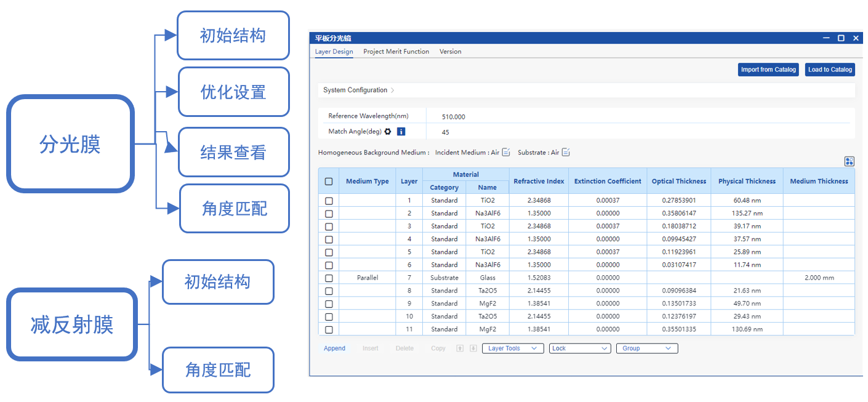Toggle the select-all checkbox in table header

[329, 182]
